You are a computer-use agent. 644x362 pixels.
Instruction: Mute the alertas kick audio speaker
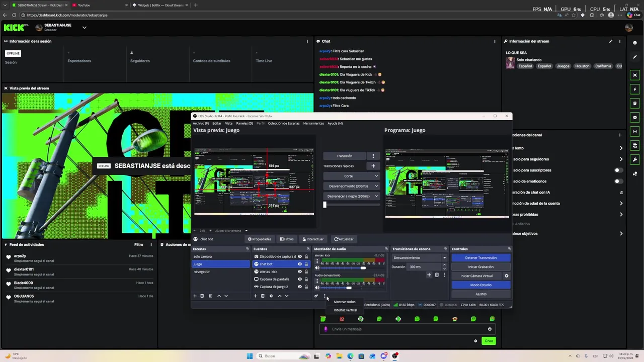click(317, 268)
